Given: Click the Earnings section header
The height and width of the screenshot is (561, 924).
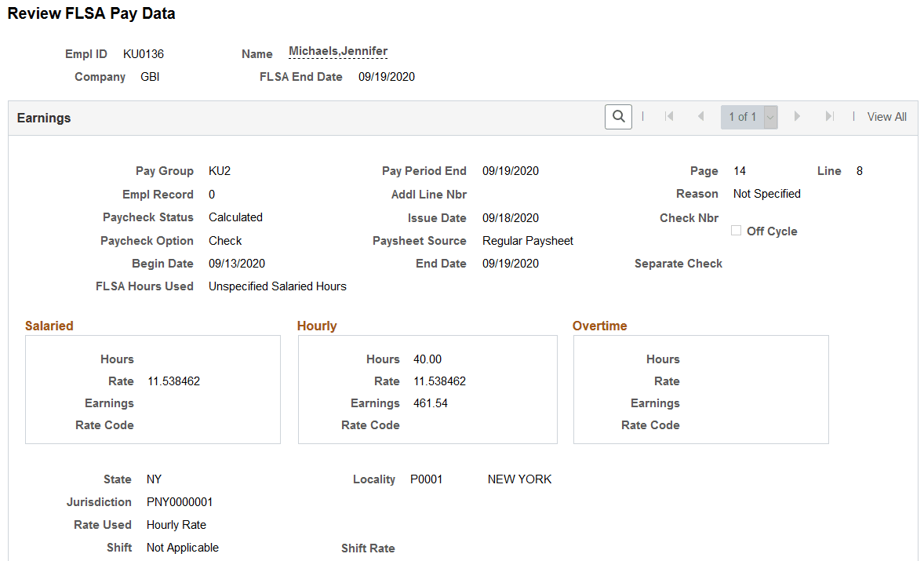Looking at the screenshot, I should [x=43, y=118].
